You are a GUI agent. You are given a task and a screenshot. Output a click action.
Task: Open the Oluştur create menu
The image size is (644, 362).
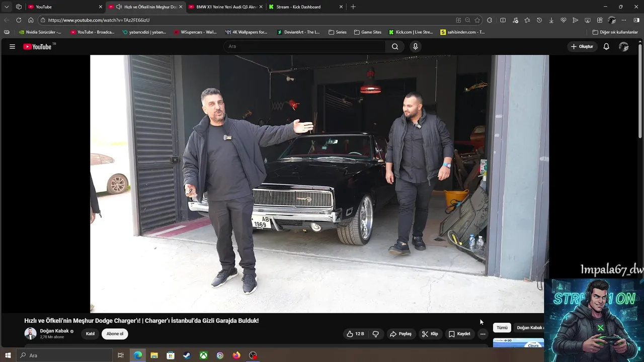(x=582, y=46)
